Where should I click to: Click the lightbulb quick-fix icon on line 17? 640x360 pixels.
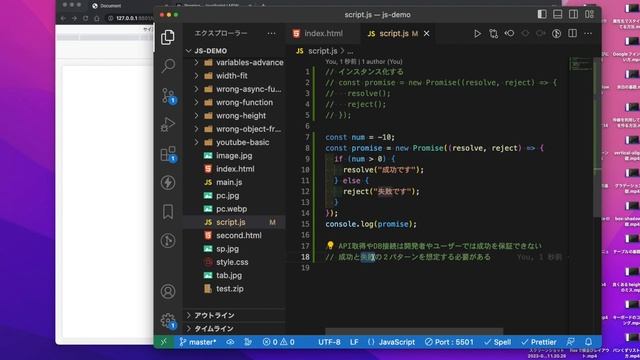tap(330, 245)
